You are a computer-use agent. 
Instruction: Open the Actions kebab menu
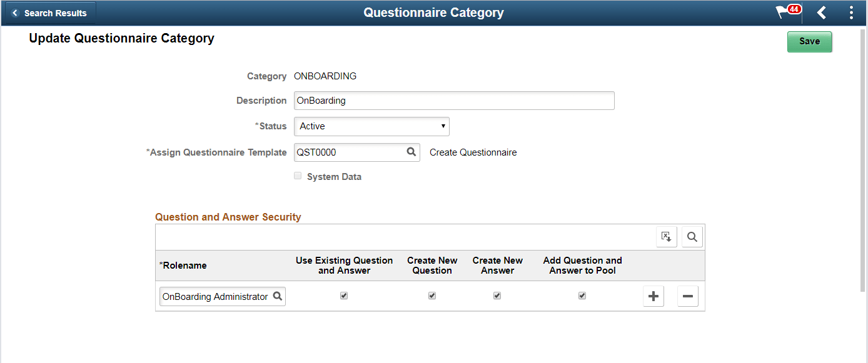851,12
